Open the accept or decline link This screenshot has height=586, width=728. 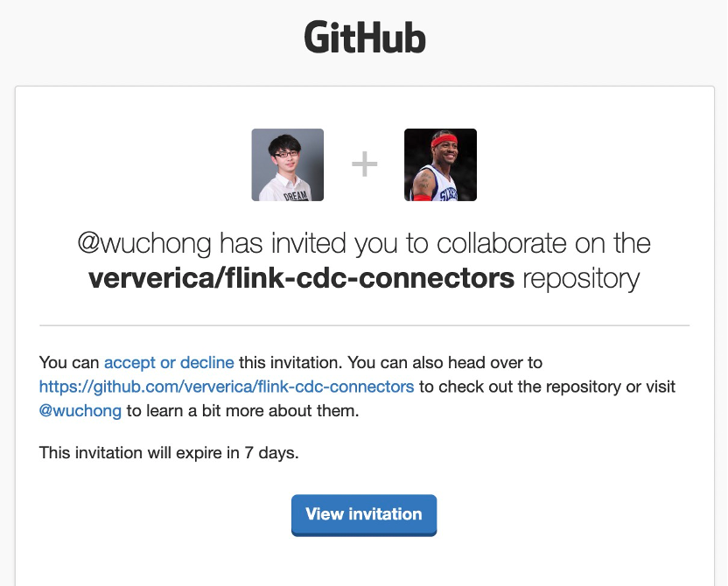click(168, 362)
